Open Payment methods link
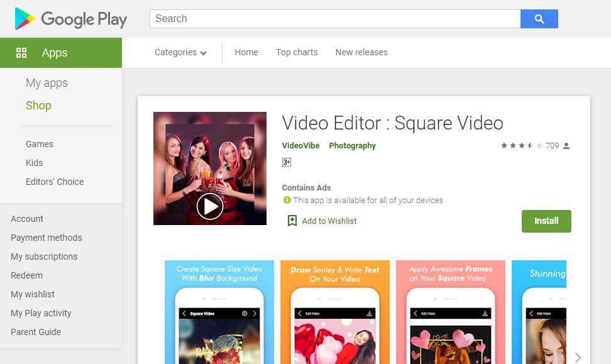The width and height of the screenshot is (611, 364). [47, 238]
